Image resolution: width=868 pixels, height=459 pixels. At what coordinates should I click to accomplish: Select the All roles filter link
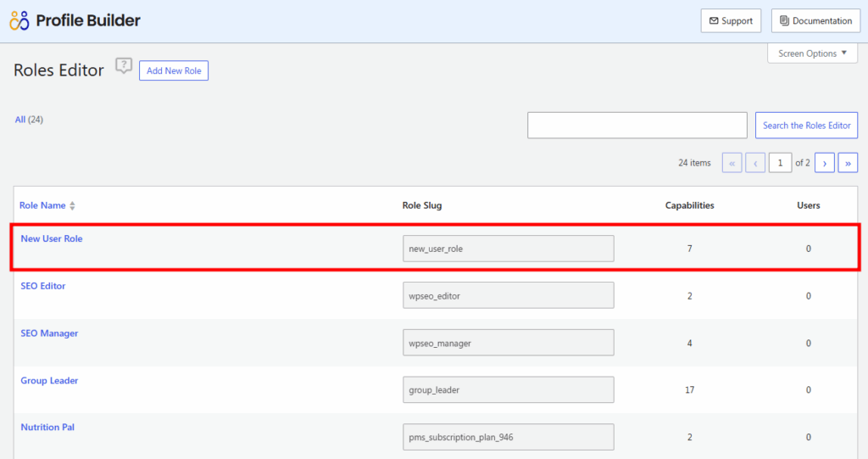pos(20,120)
